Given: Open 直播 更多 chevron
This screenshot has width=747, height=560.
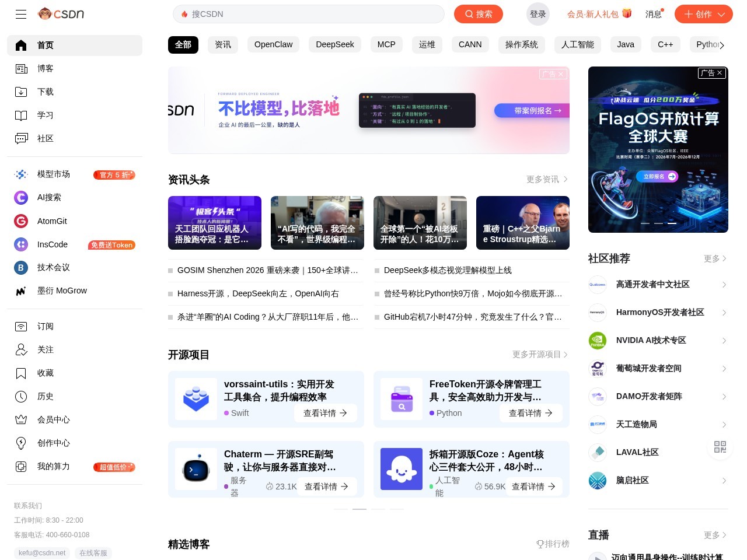Looking at the screenshot, I should [724, 535].
